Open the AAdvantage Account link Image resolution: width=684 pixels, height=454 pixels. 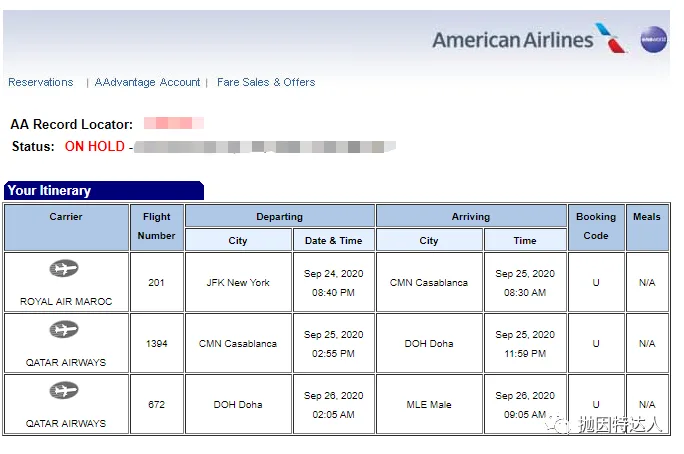[147, 82]
